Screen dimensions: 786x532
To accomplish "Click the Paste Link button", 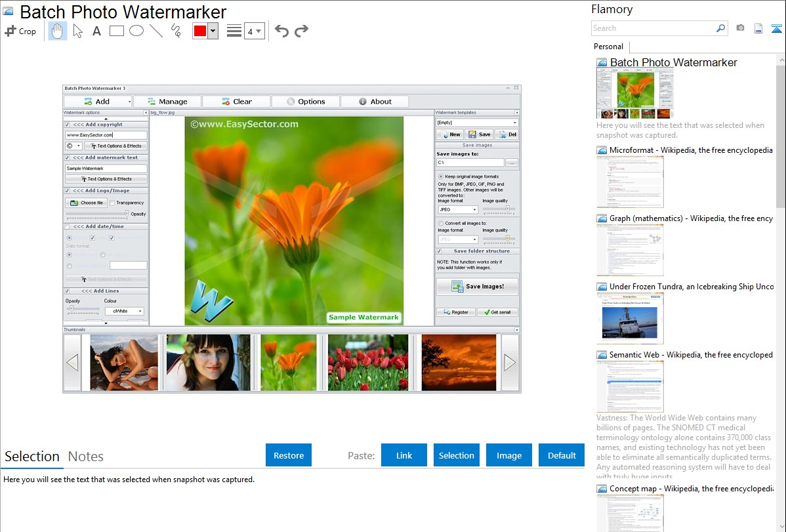I will 404,455.
